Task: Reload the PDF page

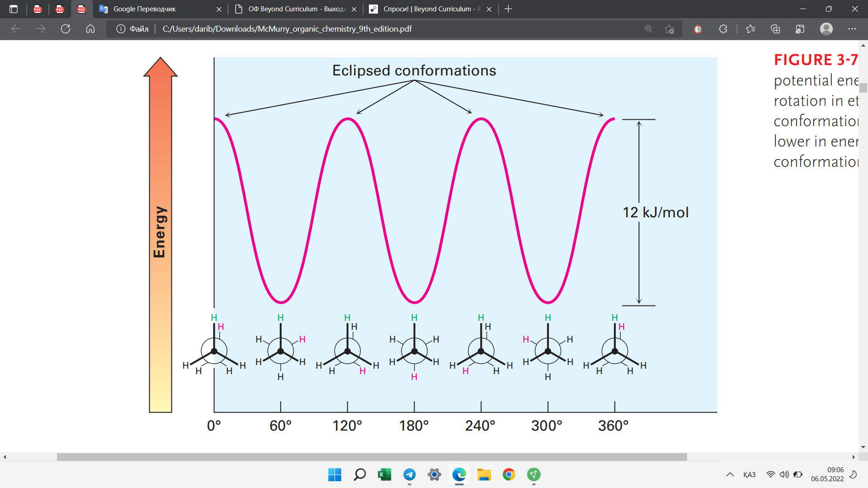Action: (66, 29)
